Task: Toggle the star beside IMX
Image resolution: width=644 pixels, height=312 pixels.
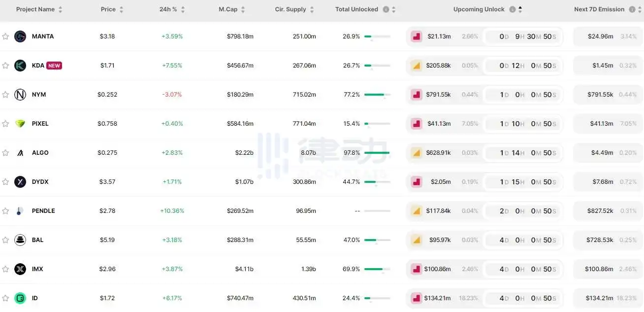Action: 5,269
